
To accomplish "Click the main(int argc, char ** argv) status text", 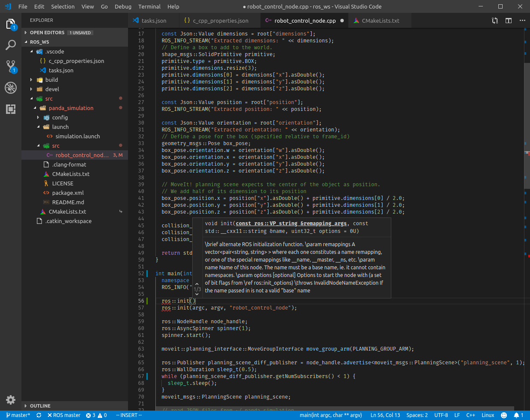I will point(331,415).
